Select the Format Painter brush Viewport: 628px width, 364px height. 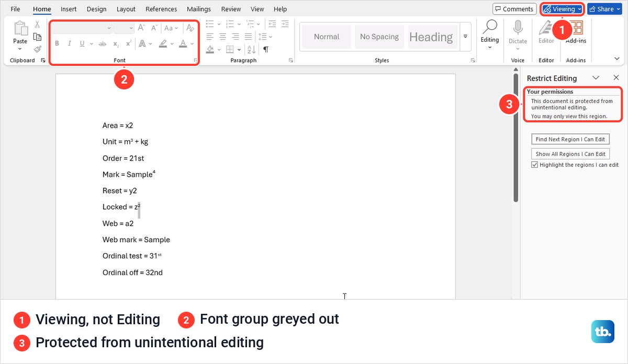37,49
